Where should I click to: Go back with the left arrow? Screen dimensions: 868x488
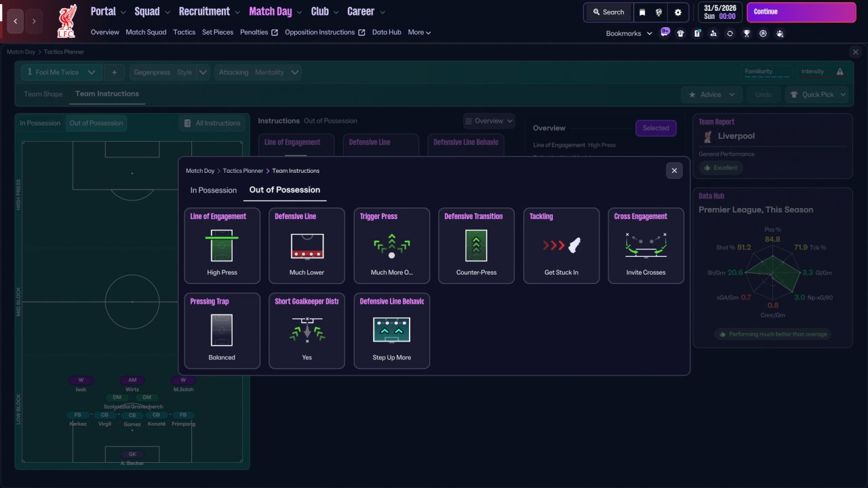(16, 22)
